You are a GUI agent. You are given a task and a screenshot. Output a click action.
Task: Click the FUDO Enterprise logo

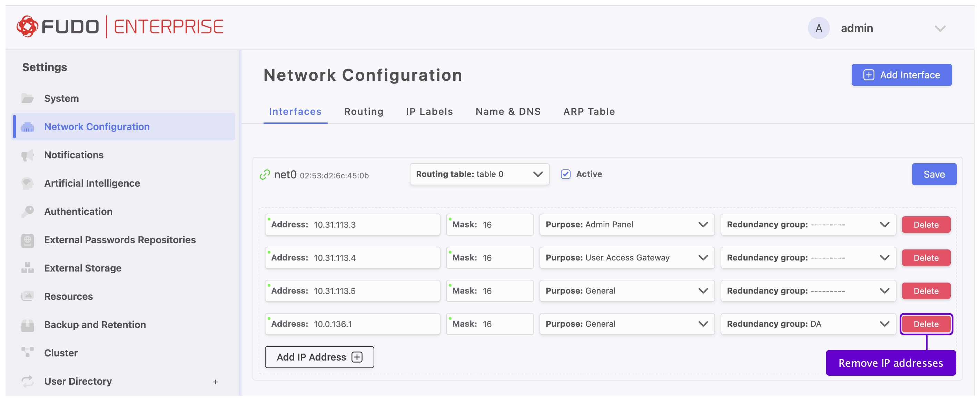coord(120,27)
